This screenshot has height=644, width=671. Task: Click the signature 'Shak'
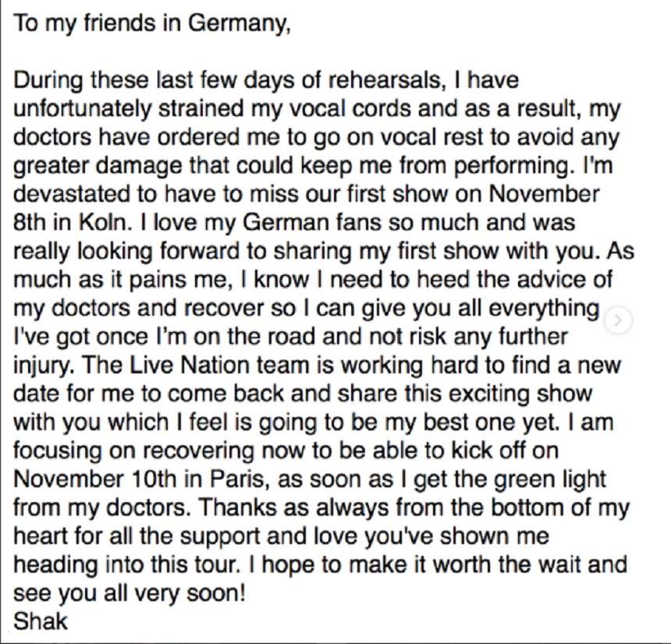41,621
